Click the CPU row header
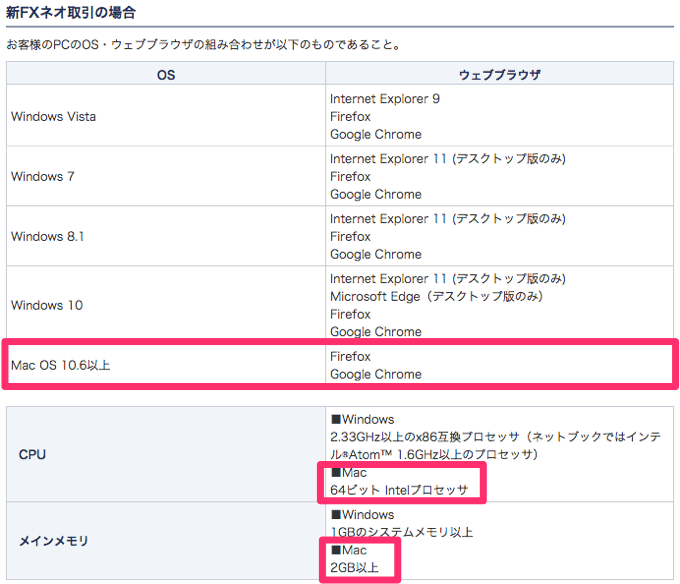The width and height of the screenshot is (680, 584). click(32, 455)
